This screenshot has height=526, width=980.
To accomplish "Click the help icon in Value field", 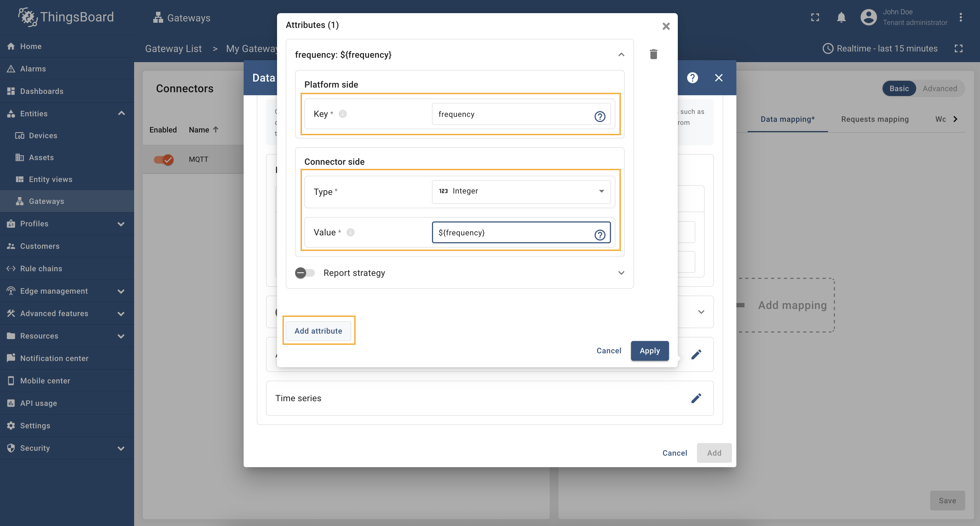I will [x=599, y=235].
